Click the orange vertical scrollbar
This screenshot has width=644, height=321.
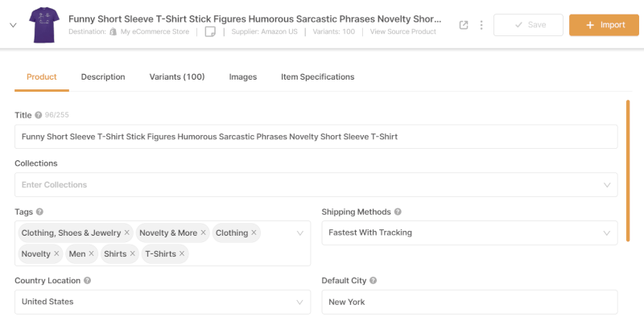coord(628,171)
